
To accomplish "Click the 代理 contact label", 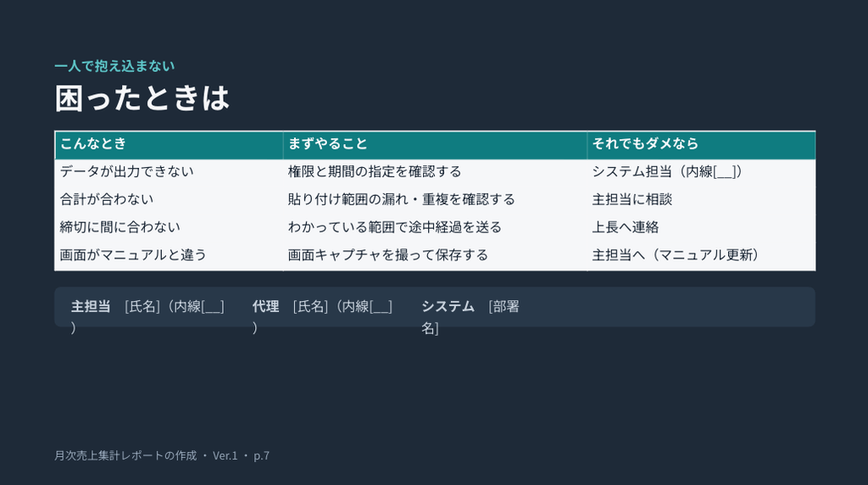I will (x=265, y=307).
